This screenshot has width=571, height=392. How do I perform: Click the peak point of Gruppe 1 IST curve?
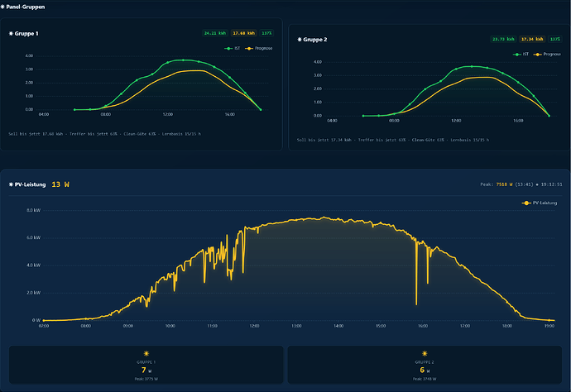[x=183, y=60]
